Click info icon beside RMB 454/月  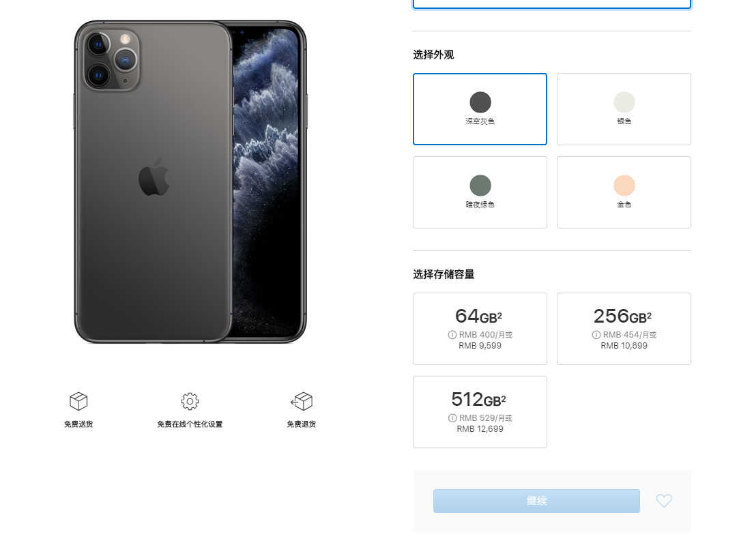pyautogui.click(x=596, y=335)
